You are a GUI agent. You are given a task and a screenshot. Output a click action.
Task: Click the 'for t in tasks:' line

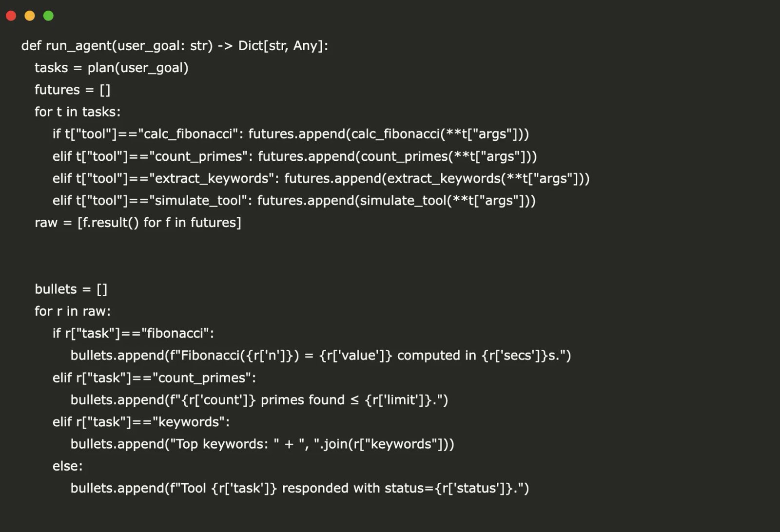78,112
